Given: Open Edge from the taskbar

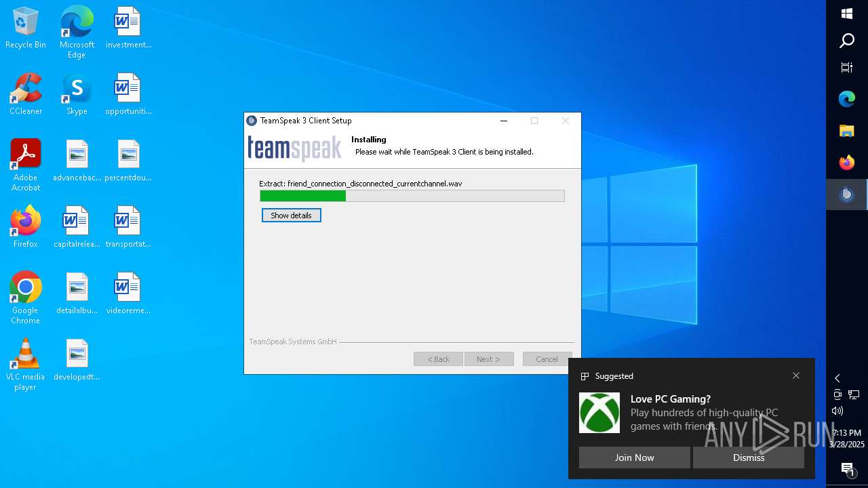Looking at the screenshot, I should click(847, 99).
